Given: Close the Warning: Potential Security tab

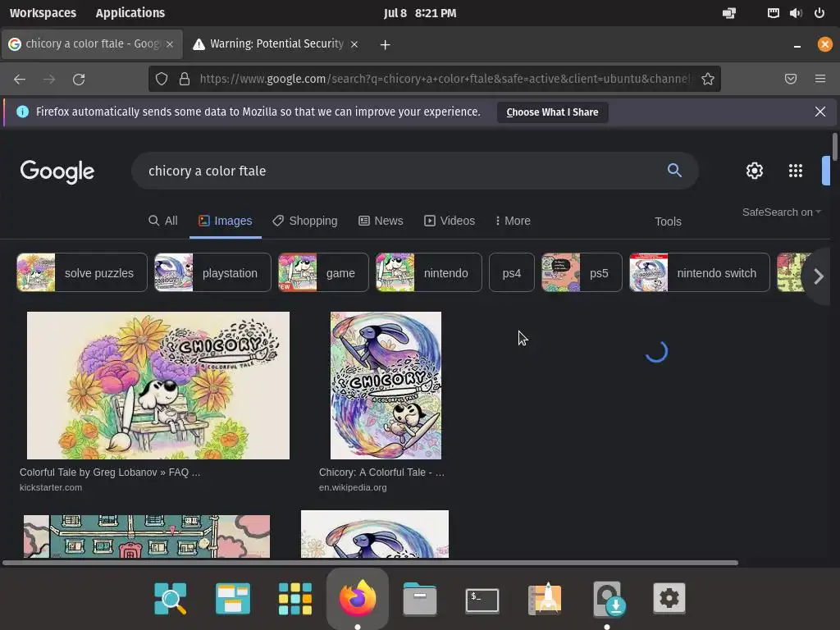Looking at the screenshot, I should point(354,44).
